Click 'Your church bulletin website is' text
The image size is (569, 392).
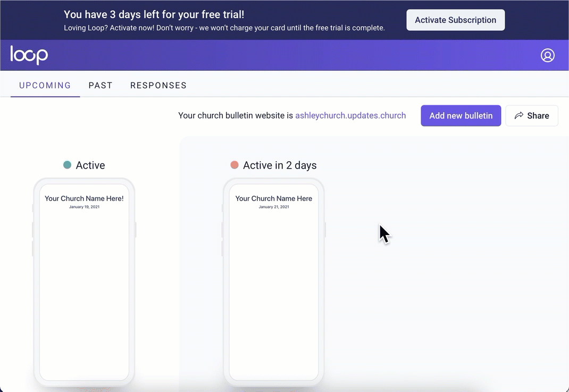pyautogui.click(x=236, y=115)
